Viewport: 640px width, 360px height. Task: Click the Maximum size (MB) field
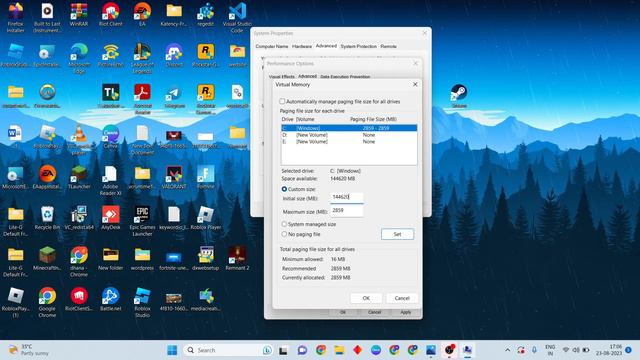click(x=347, y=211)
